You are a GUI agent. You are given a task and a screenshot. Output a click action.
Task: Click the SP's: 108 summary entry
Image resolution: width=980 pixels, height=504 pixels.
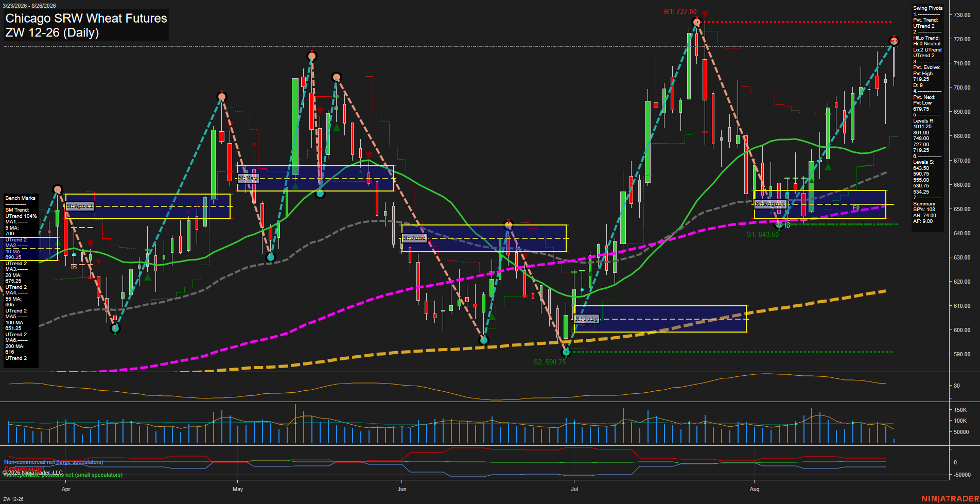(924, 210)
